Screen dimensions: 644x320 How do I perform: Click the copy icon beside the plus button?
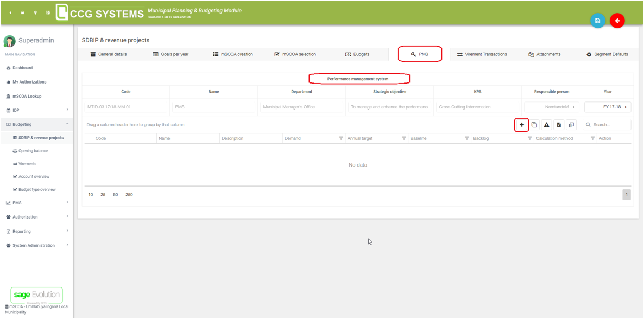coord(534,125)
